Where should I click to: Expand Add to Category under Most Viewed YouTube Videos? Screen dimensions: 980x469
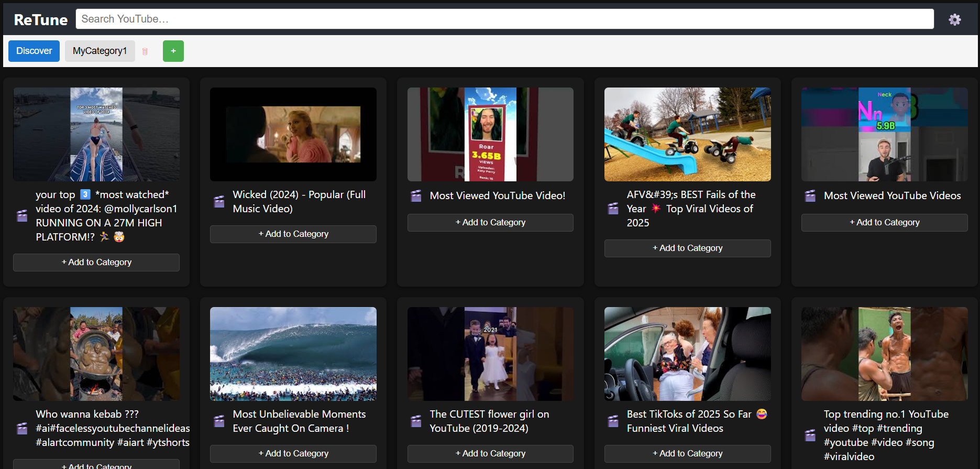click(884, 223)
